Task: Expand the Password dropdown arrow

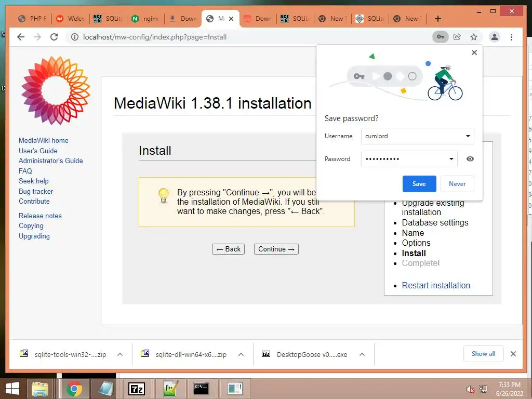Action: click(451, 159)
